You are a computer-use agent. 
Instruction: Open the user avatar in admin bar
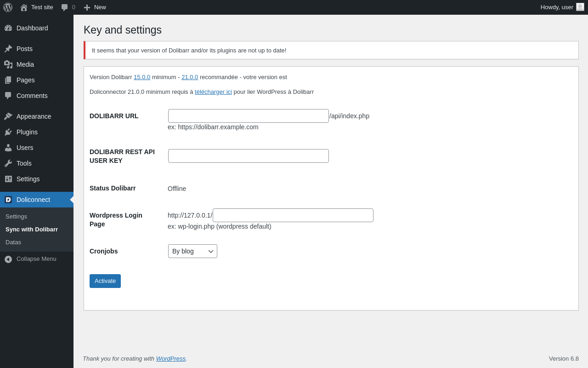pos(580,7)
